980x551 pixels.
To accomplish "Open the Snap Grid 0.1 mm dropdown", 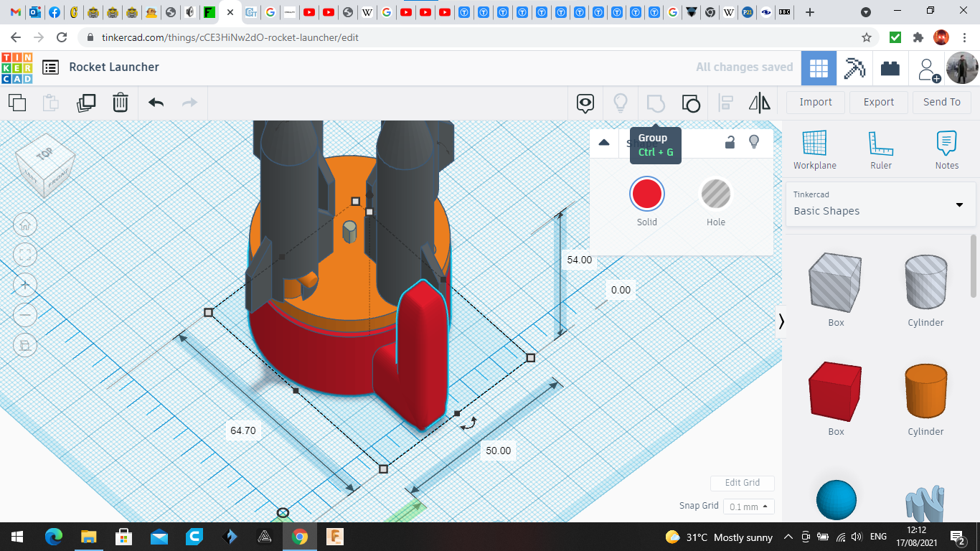I will point(748,507).
